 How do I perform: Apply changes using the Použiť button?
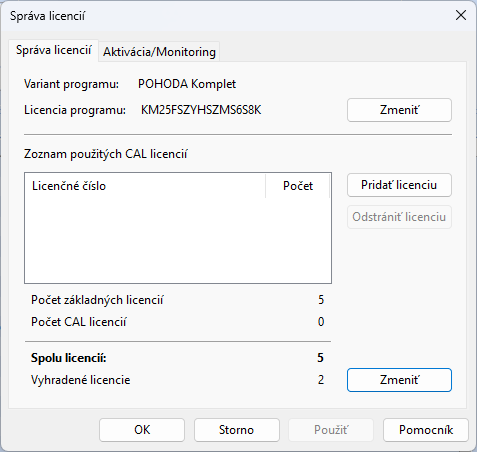pos(331,430)
